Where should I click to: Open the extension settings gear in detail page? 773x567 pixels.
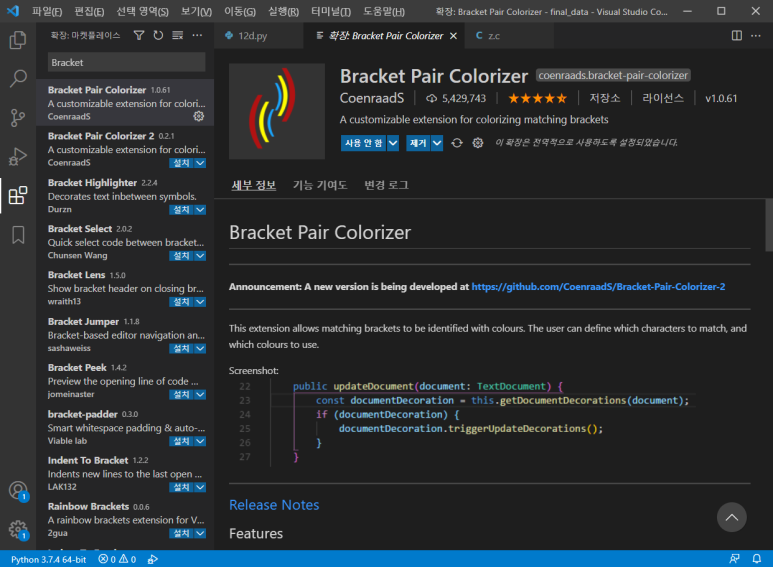point(478,143)
